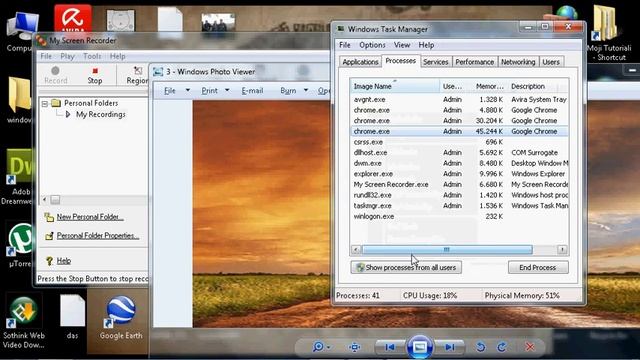Select the taskmgr.exe process row
The height and width of the screenshot is (360, 640).
[459, 206]
